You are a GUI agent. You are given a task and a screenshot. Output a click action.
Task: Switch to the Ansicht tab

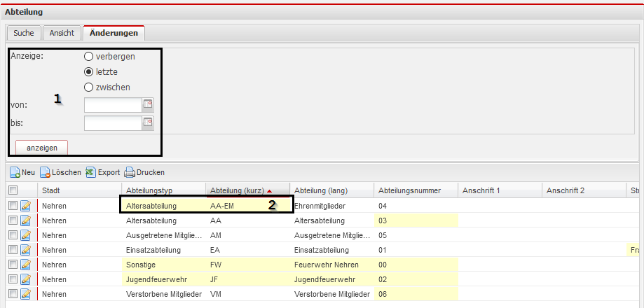point(62,33)
